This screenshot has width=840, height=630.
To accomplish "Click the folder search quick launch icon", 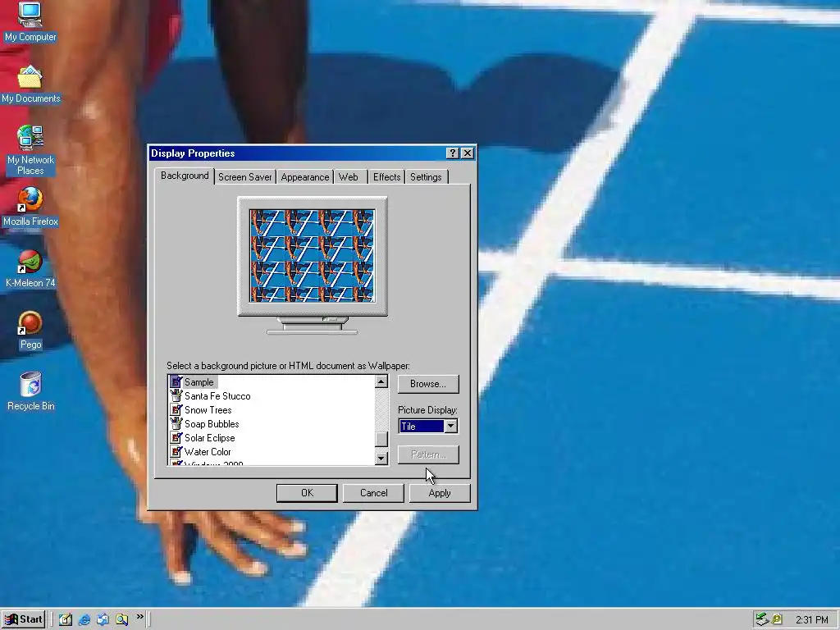I will tap(121, 619).
